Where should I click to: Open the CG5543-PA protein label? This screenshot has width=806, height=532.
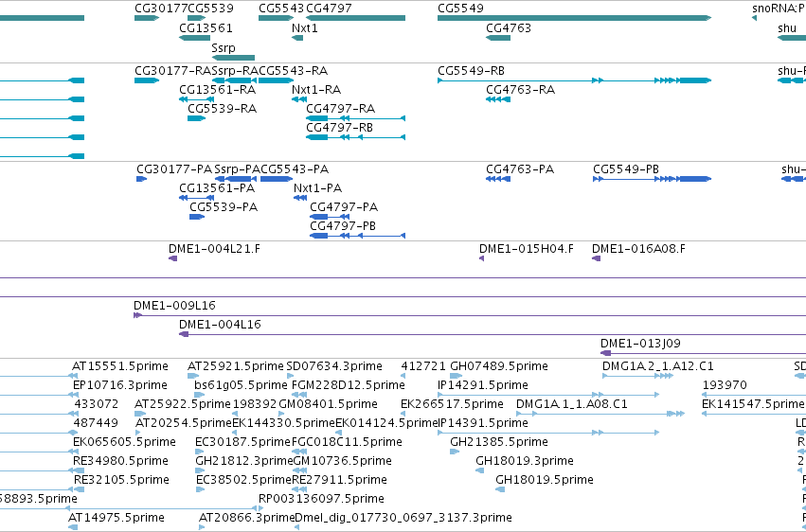pyautogui.click(x=295, y=168)
